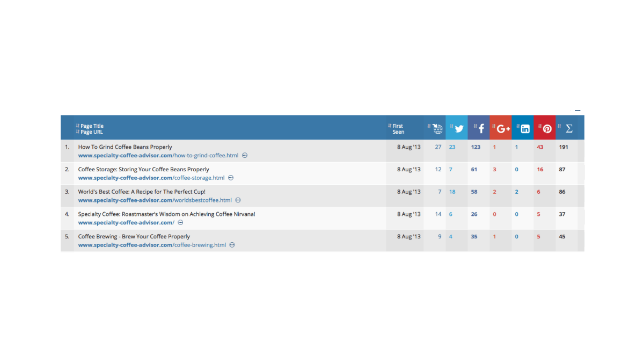Open more options for how-to-grind-coffee URL
Viewport: 644px width, 363px height.
[x=245, y=156]
